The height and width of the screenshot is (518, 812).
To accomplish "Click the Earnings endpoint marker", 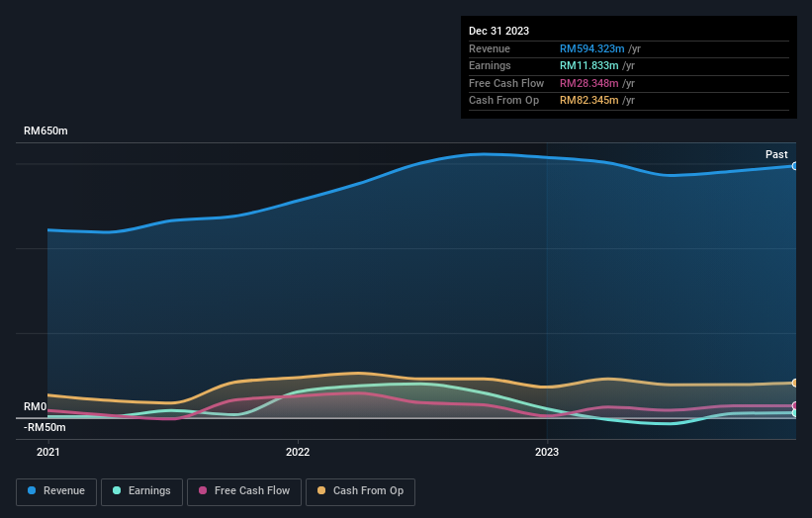I will [x=794, y=413].
